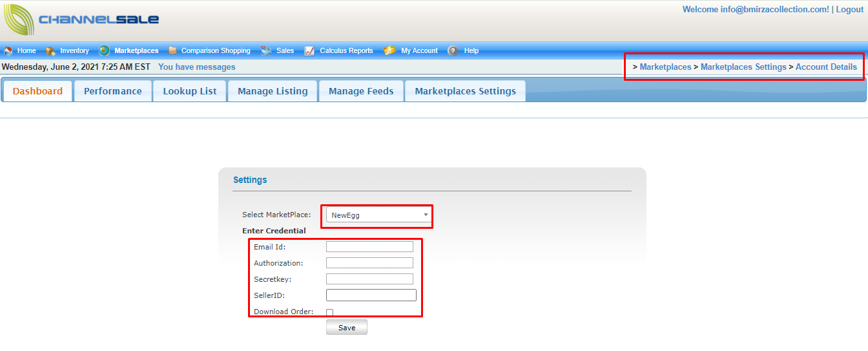Open My Account menu
Screen dimensions: 868x351
point(419,50)
